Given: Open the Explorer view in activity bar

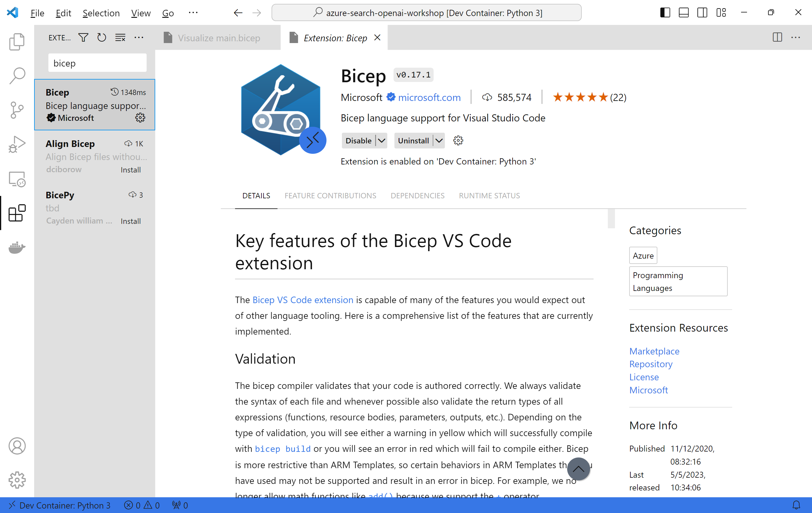Looking at the screenshot, I should pyautogui.click(x=17, y=42).
